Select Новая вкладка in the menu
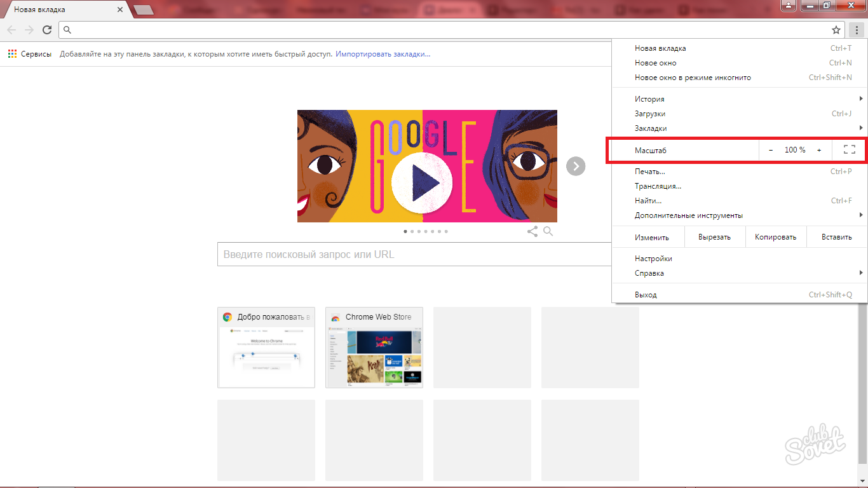This screenshot has height=488, width=868. [738, 48]
